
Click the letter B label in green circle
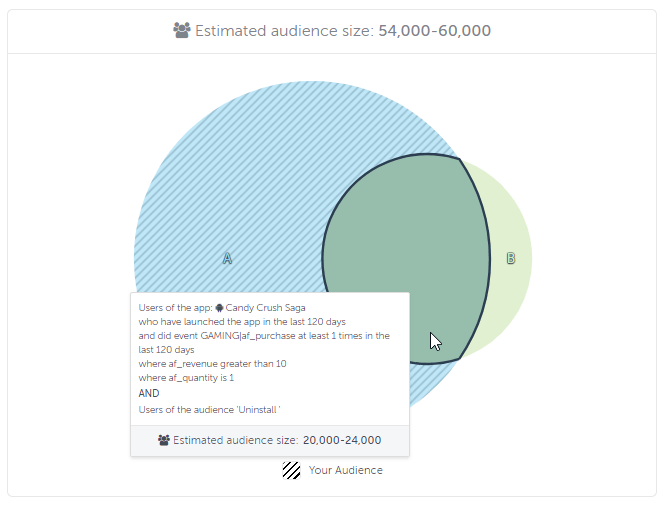510,258
